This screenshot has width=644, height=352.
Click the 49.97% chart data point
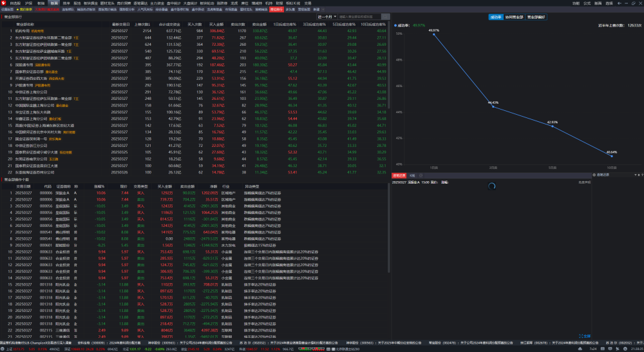point(433,34)
